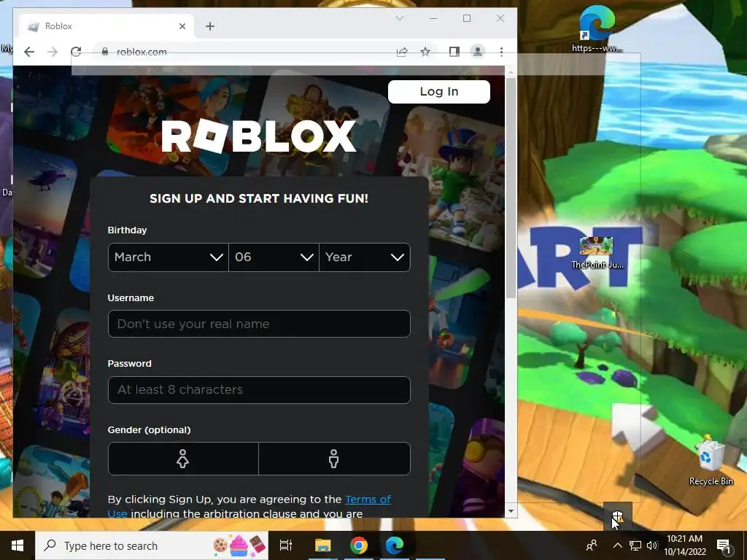Image resolution: width=747 pixels, height=560 pixels.
Task: Click the taskbar search box
Action: pyautogui.click(x=152, y=545)
